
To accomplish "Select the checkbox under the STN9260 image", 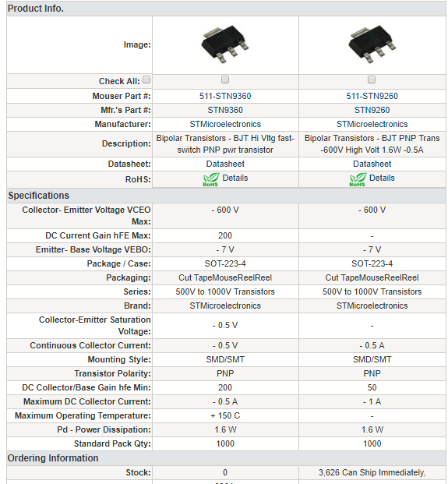I will tap(372, 79).
